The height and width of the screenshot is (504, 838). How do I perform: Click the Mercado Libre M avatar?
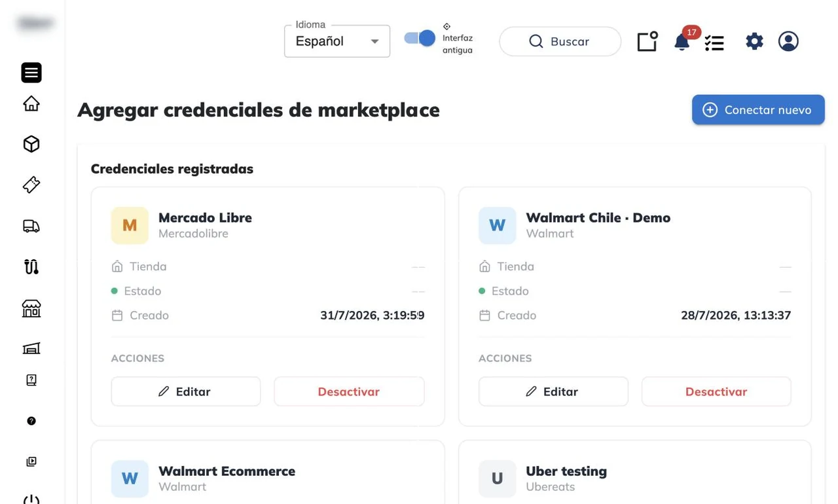point(130,225)
